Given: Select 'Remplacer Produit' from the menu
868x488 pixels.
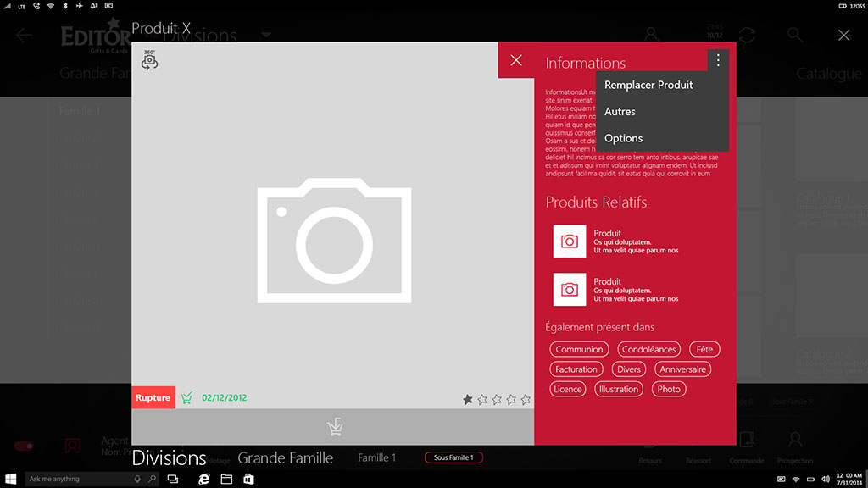Looking at the screenshot, I should click(648, 85).
